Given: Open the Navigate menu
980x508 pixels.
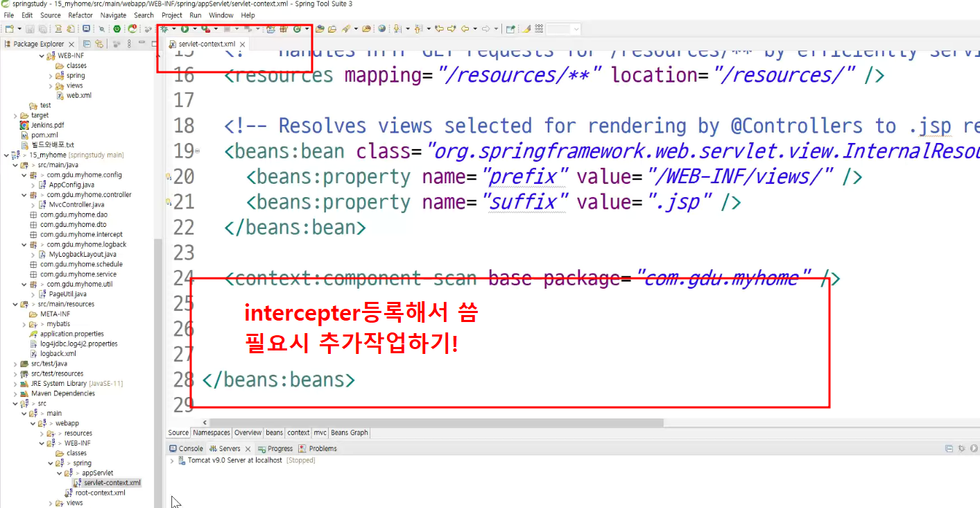Looking at the screenshot, I should coord(114,15).
